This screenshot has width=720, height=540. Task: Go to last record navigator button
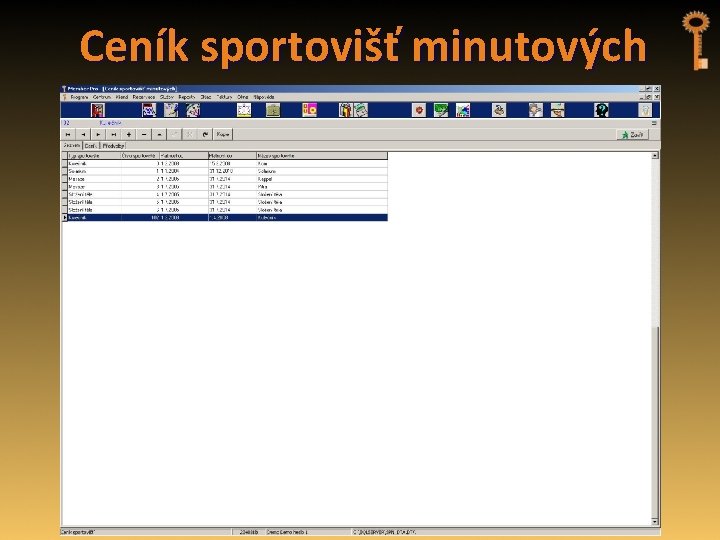tap(113, 135)
